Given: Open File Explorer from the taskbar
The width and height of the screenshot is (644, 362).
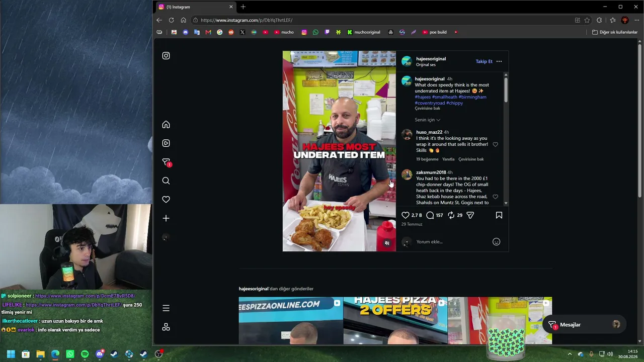Looking at the screenshot, I should (x=40, y=354).
